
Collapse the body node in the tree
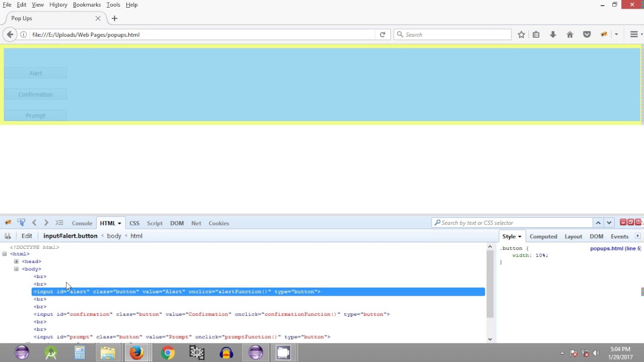coord(16,269)
